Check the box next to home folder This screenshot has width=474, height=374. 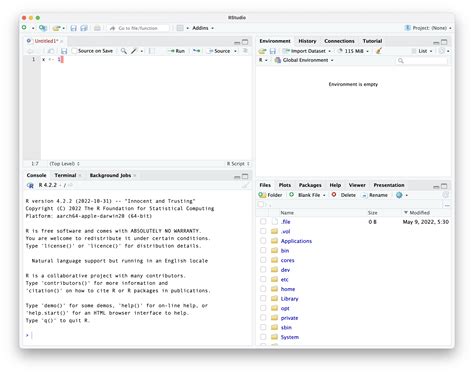pos(263,289)
